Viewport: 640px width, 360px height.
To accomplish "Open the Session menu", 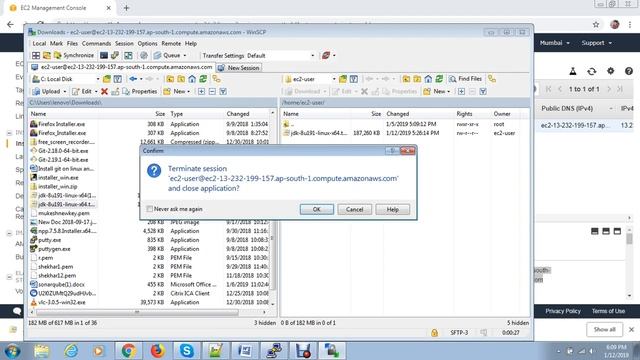I will click(x=124, y=43).
